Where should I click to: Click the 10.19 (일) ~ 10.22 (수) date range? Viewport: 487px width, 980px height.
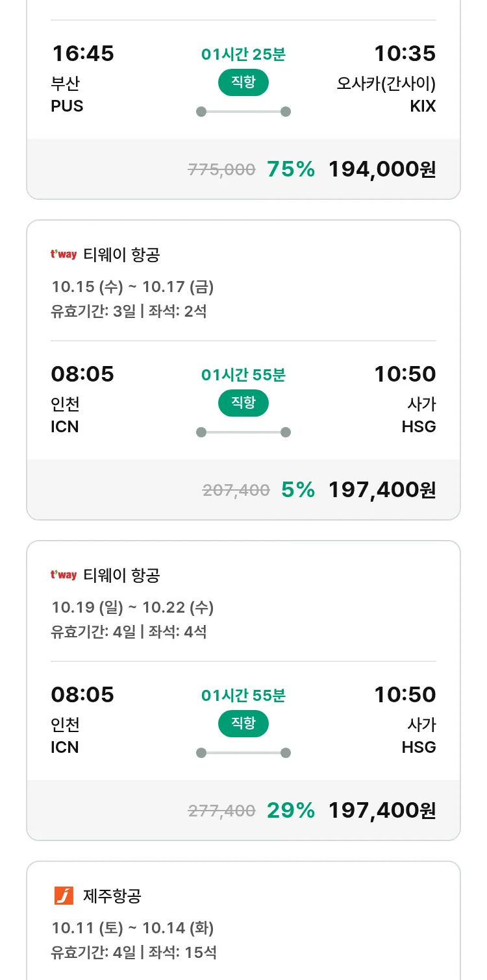click(x=132, y=607)
